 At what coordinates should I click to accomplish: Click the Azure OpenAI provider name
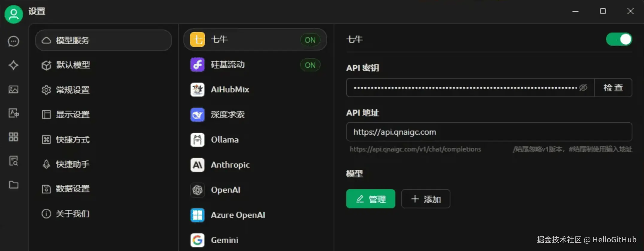pyautogui.click(x=238, y=215)
